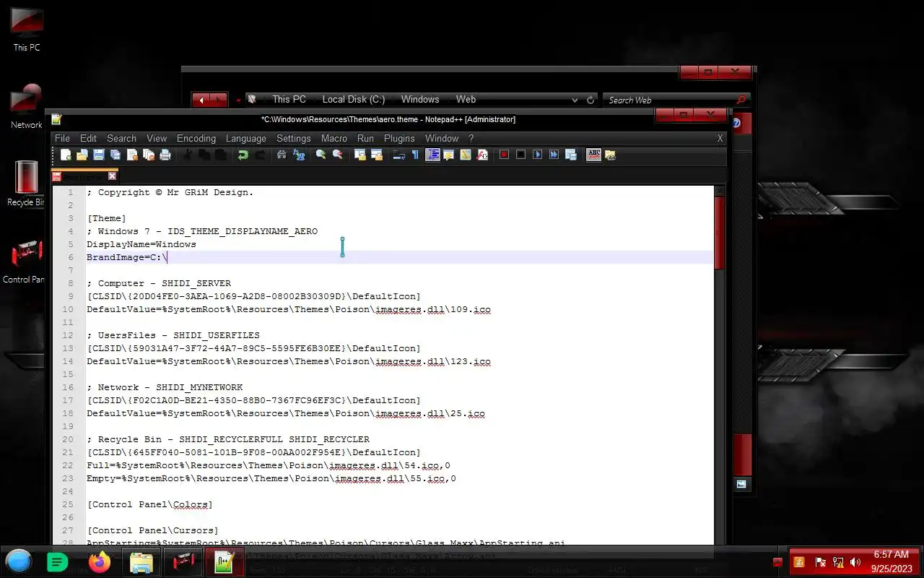924x578 pixels.
Task: Toggle the indent guide icon
Action: pyautogui.click(x=432, y=155)
